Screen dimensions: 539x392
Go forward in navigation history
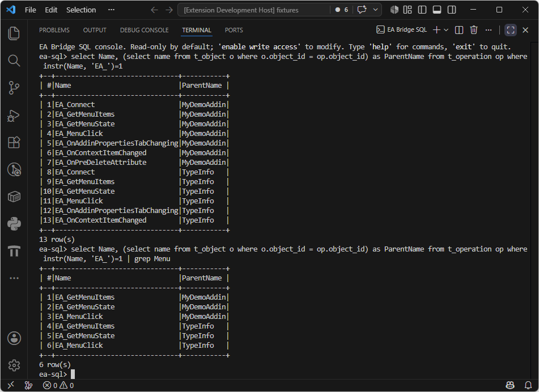[169, 10]
